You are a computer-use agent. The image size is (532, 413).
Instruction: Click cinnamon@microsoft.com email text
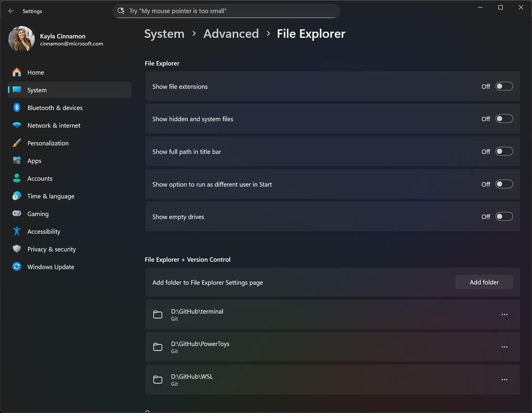[x=72, y=44]
